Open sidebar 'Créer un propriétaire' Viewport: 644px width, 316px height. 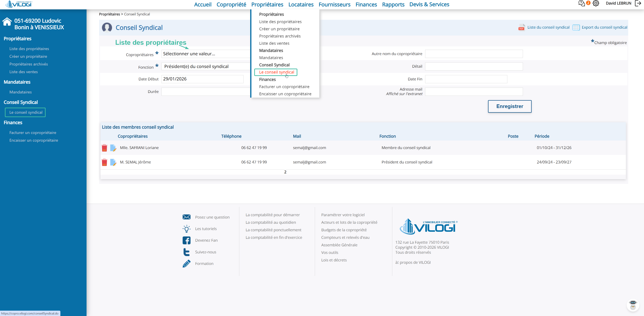(x=28, y=56)
